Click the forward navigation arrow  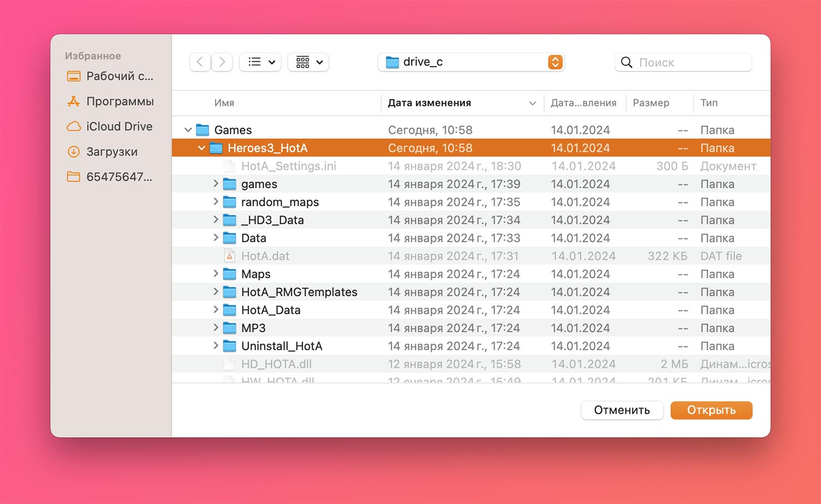tap(222, 62)
